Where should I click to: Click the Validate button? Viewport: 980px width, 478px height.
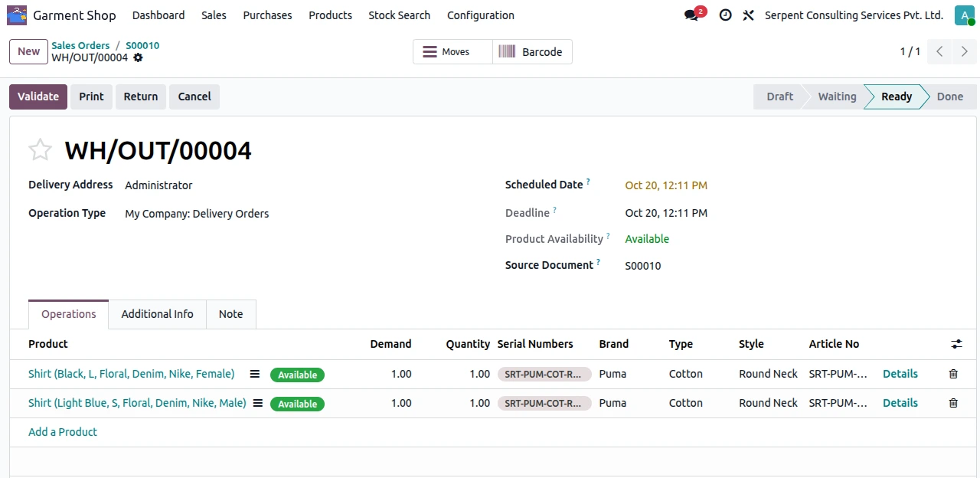[38, 97]
